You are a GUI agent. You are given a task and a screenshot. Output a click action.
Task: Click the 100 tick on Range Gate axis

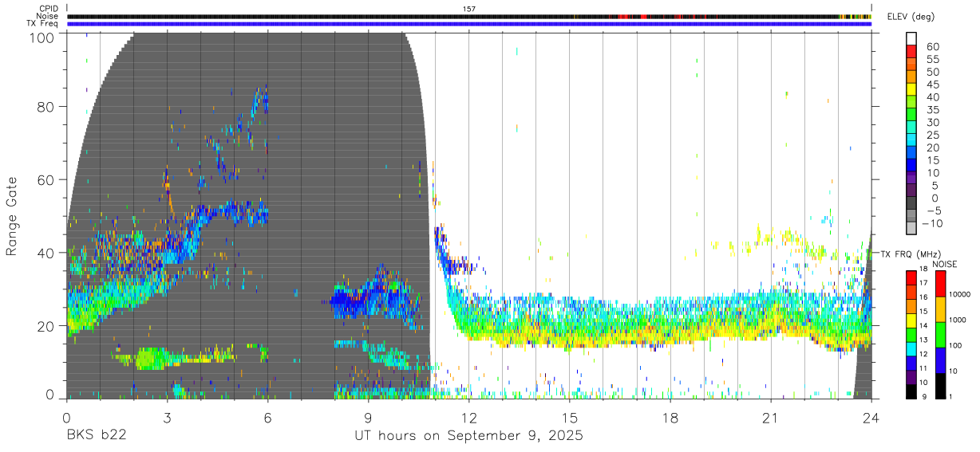pos(42,37)
